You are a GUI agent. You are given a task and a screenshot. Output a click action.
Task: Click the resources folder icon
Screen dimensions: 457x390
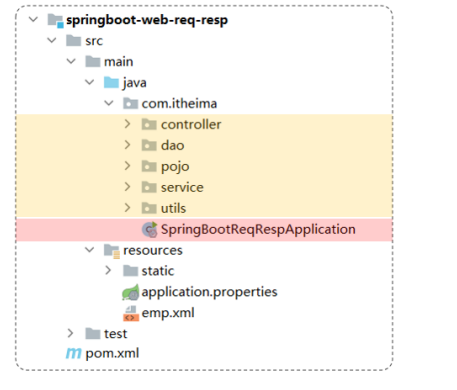pos(111,251)
